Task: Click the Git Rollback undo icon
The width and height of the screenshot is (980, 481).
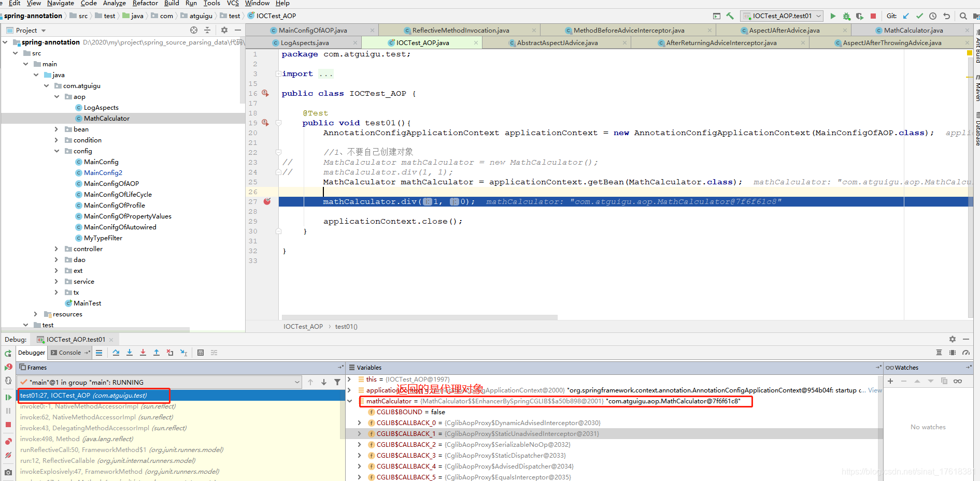Action: [x=946, y=16]
